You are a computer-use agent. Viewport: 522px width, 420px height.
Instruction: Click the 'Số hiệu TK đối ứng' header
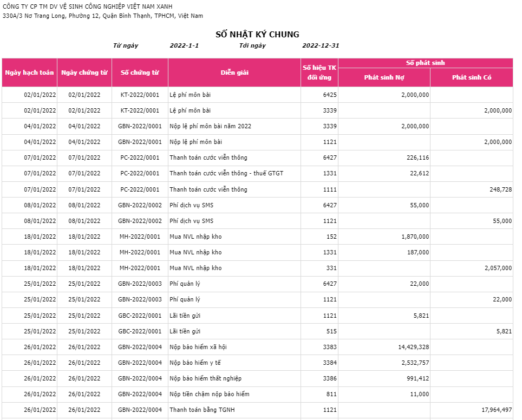click(x=319, y=73)
